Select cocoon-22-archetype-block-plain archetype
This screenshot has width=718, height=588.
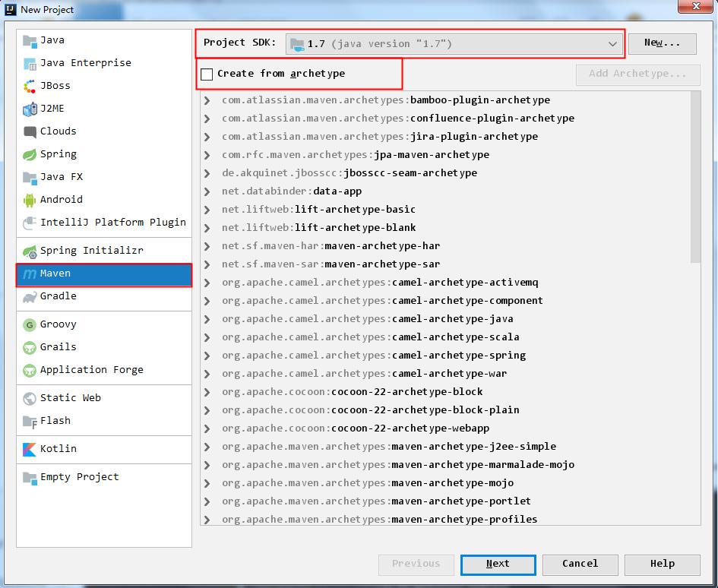(x=371, y=410)
